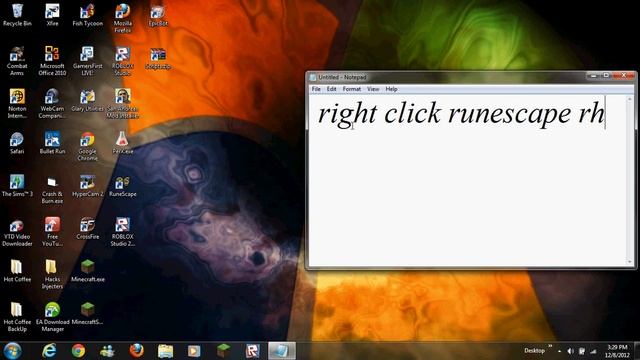Open the Notepad Help menu
Screen dimensions: 640x360
pyautogui.click(x=391, y=89)
